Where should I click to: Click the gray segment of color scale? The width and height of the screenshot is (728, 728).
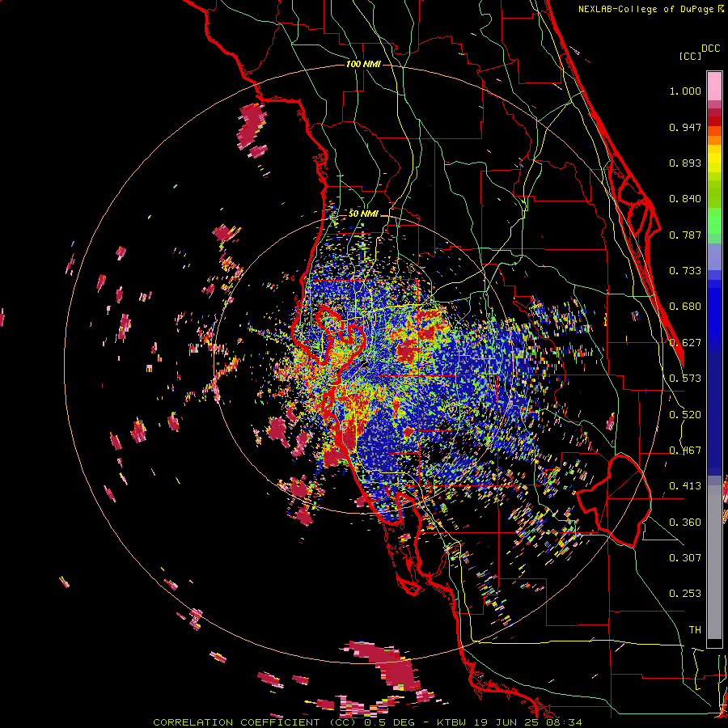coord(714,562)
